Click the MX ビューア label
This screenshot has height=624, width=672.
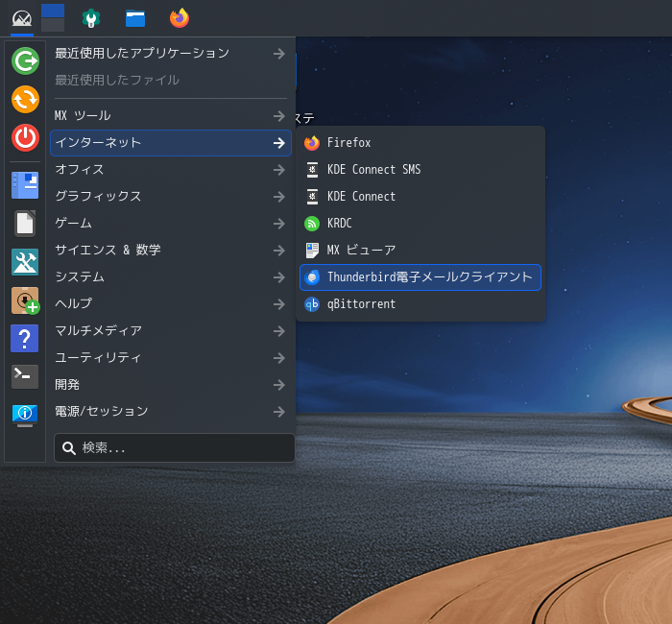pyautogui.click(x=361, y=251)
